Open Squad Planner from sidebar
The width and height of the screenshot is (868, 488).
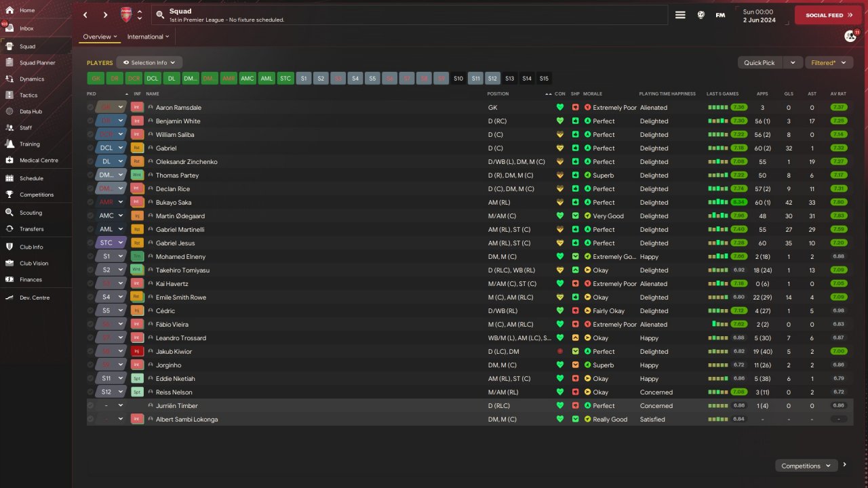click(x=37, y=62)
